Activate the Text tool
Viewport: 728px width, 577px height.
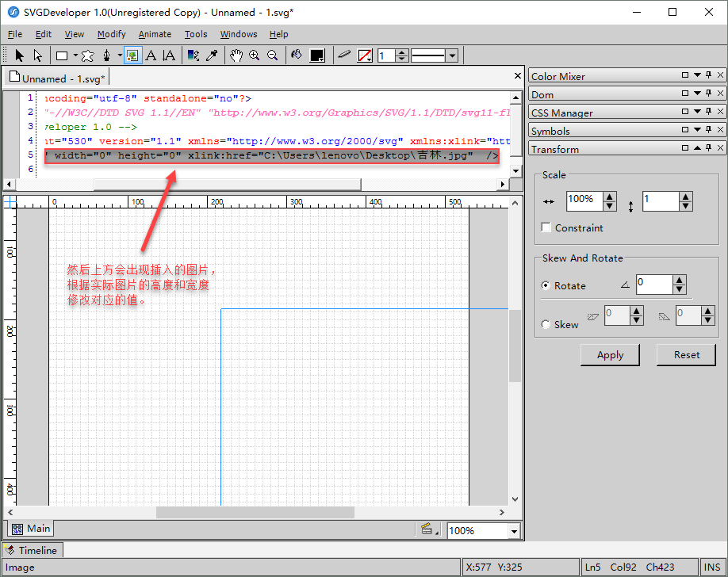(x=151, y=55)
